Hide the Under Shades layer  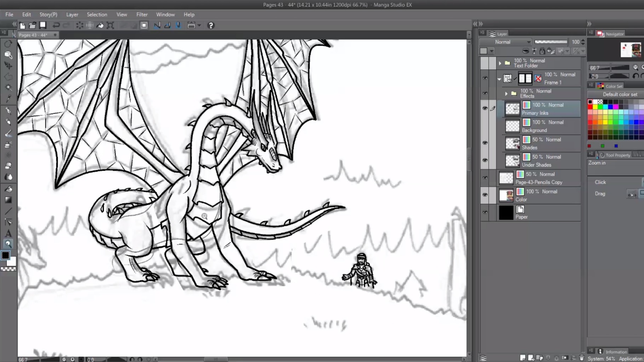pos(485,160)
